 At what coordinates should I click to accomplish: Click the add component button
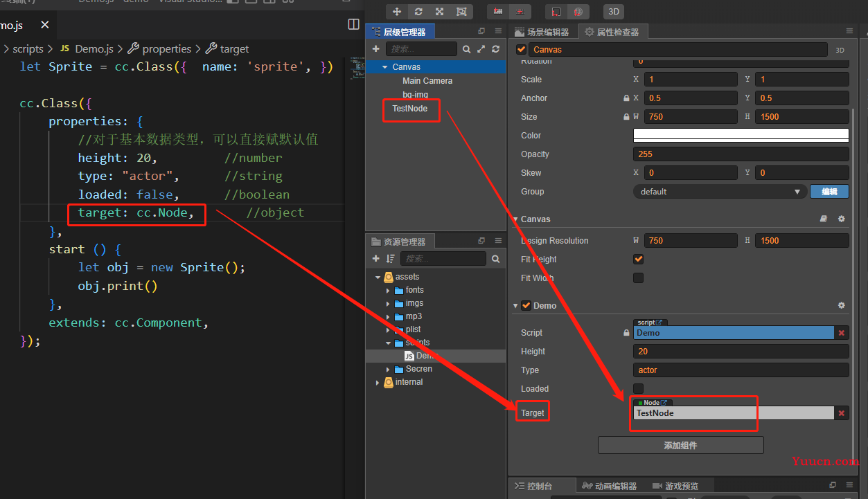[680, 445]
